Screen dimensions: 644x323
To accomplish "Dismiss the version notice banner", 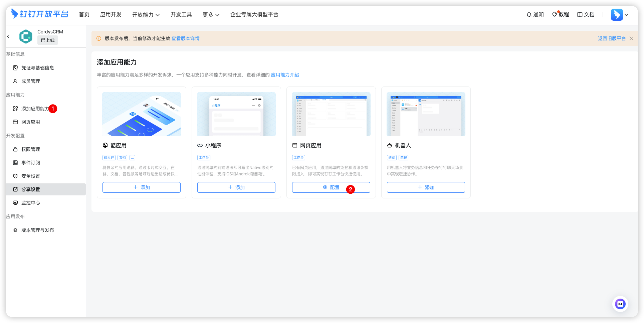I will click(631, 38).
